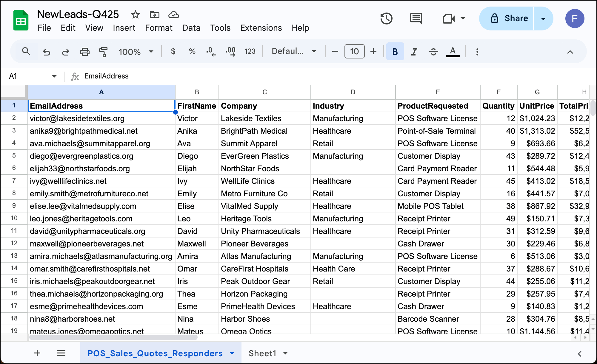The image size is (597, 364).
Task: Open version history clock icon
Action: coord(386,18)
